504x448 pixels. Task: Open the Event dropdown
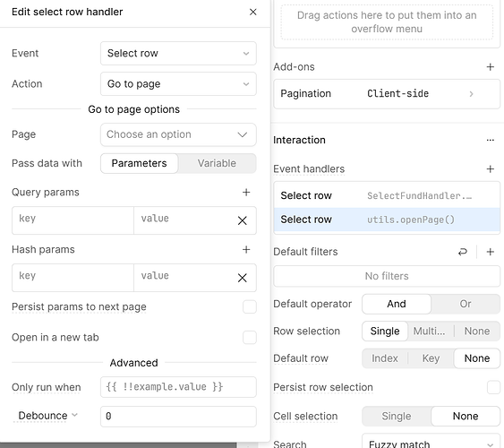(178, 53)
